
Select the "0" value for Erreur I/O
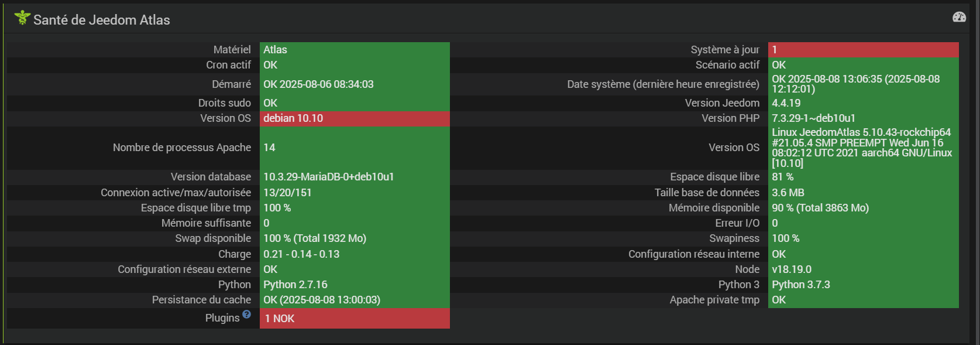[775, 223]
